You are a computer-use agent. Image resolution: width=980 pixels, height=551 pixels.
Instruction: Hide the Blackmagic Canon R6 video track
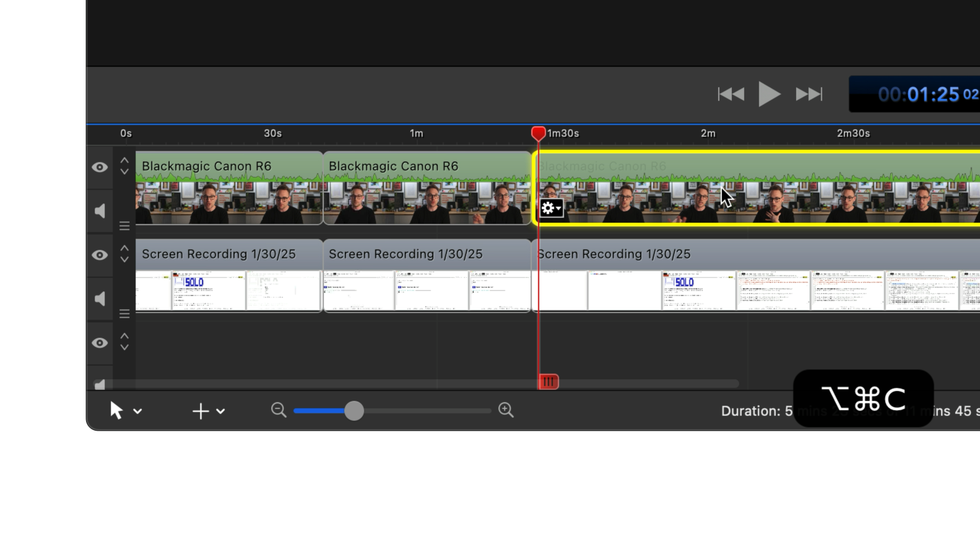coord(100,167)
